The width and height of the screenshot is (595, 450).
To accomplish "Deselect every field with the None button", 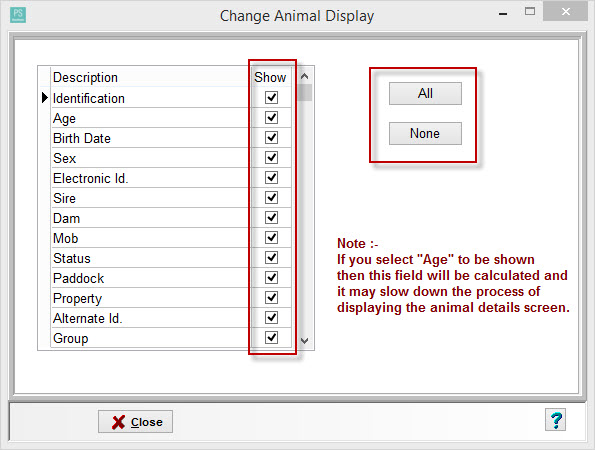I will (x=425, y=134).
